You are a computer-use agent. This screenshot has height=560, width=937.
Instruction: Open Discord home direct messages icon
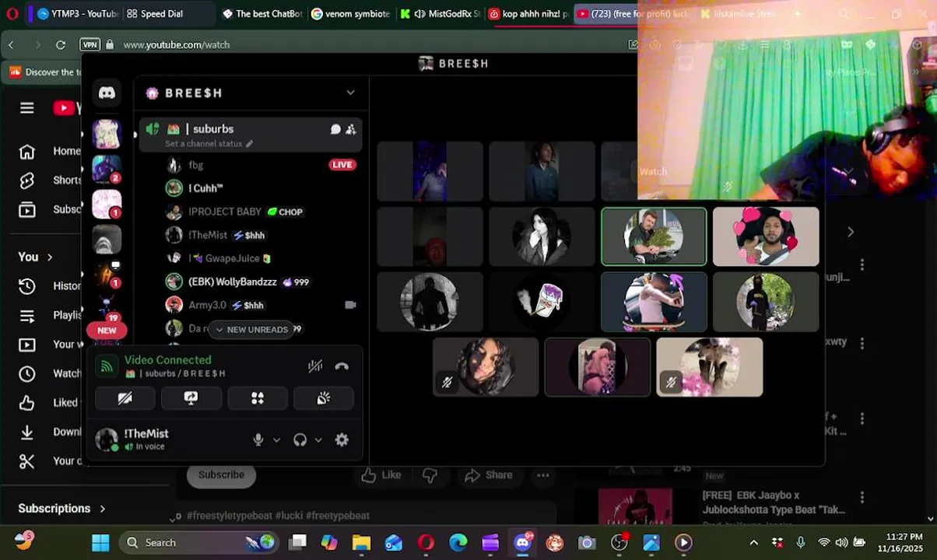point(107,93)
